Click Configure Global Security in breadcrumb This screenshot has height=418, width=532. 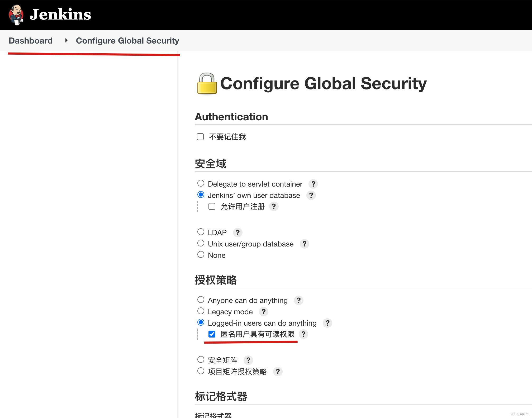127,40
